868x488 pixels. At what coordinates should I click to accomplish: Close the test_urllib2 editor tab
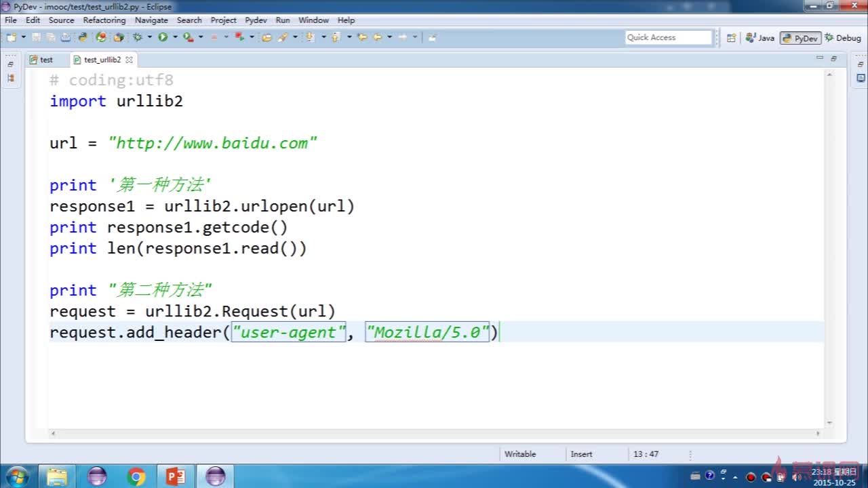click(x=129, y=60)
